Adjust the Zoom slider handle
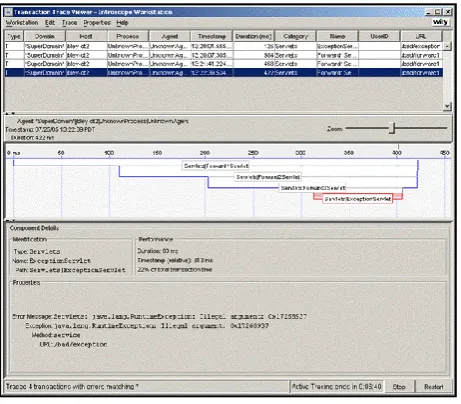This screenshot has height=404, width=461. click(x=392, y=128)
